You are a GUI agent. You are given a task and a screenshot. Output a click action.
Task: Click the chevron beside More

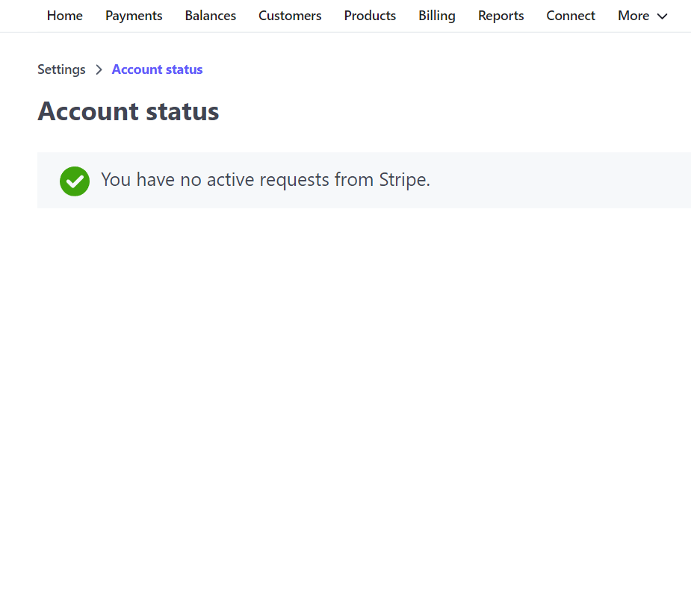(x=662, y=16)
